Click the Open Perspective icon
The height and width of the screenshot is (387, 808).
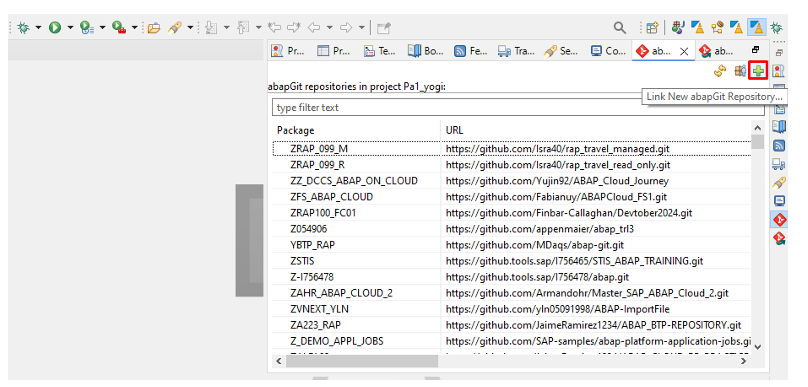(652, 27)
